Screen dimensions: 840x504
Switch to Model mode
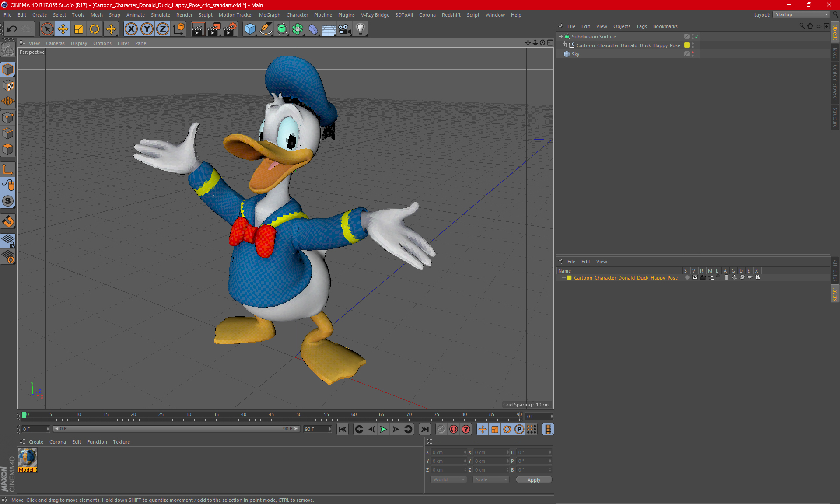coord(8,70)
